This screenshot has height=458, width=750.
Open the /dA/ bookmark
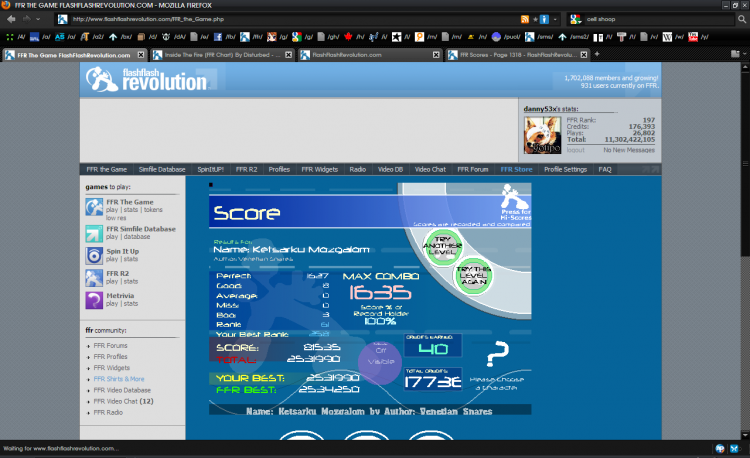174,37
